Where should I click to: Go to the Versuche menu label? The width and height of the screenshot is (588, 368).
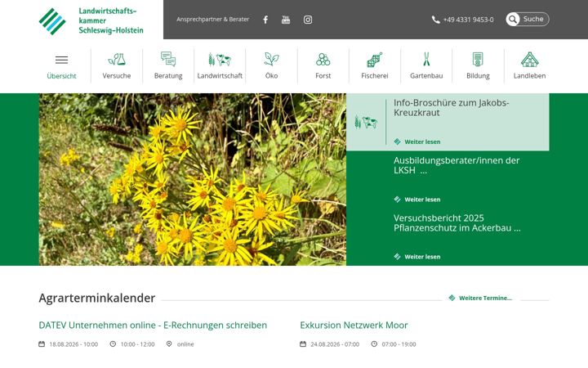click(x=117, y=76)
